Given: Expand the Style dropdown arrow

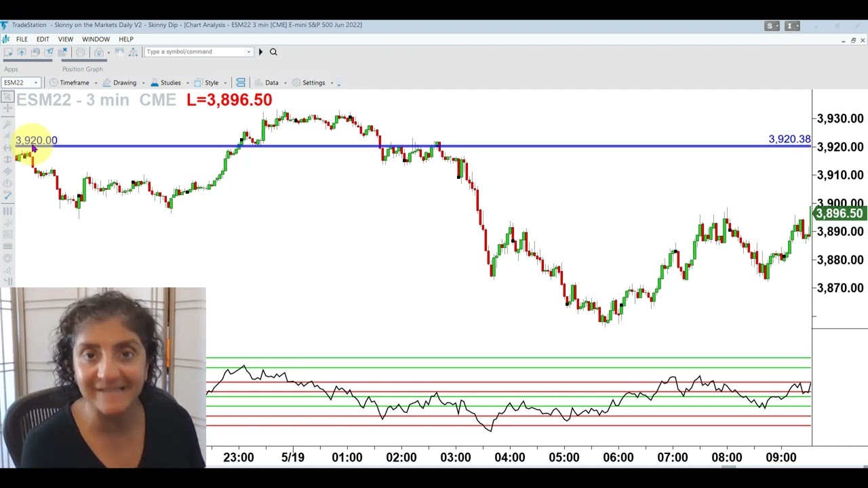Looking at the screenshot, I should click(x=225, y=83).
